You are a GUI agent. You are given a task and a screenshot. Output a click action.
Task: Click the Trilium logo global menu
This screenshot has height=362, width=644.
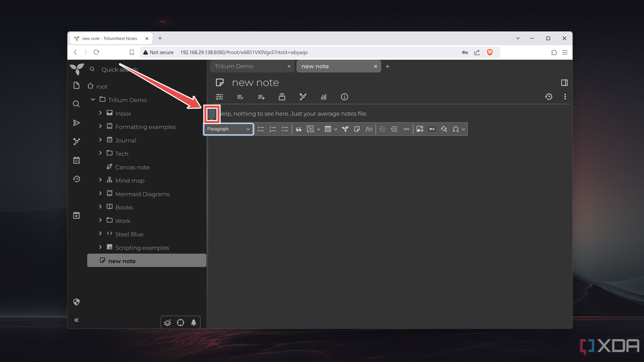[77, 69]
